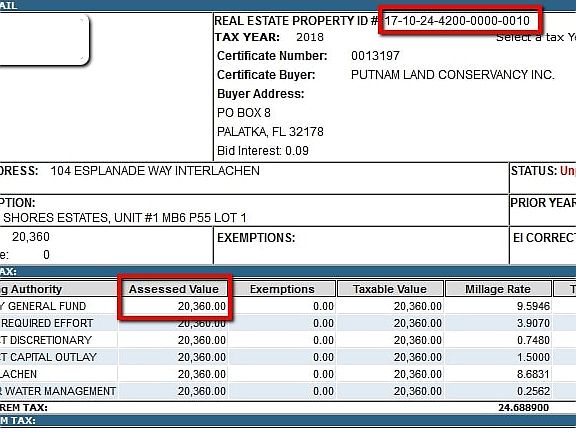Click buyer name PUTNAM LAND CONSERVANCY INC.
The width and height of the screenshot is (576, 432).
tap(453, 75)
